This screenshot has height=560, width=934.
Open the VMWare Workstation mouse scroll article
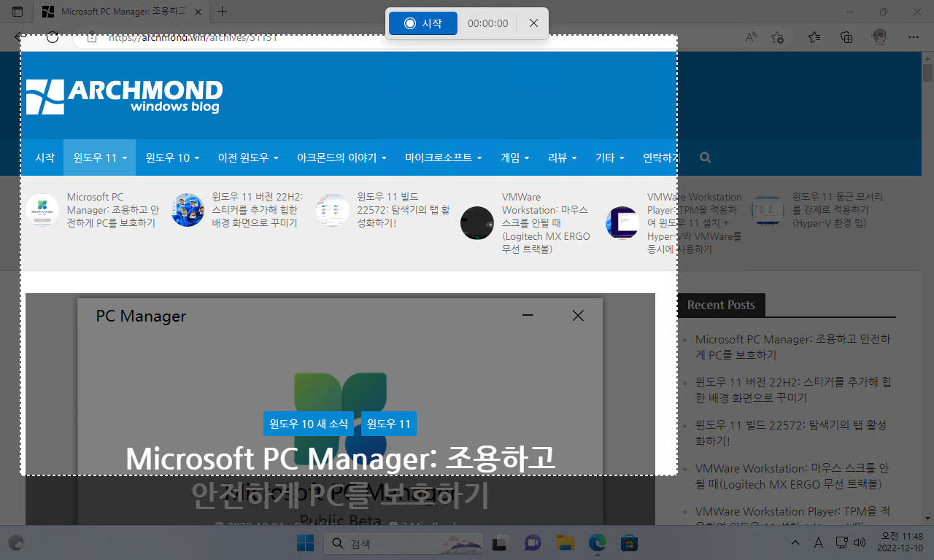[546, 223]
